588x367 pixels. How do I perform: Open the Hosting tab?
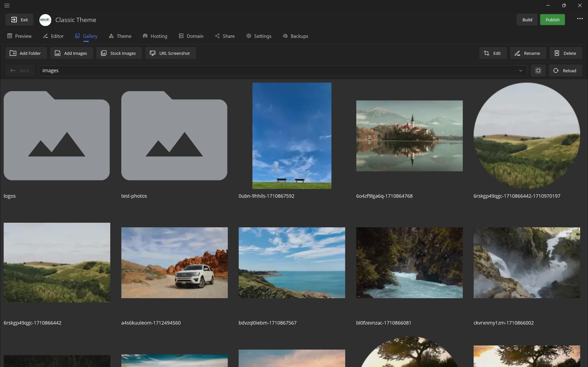pos(155,36)
